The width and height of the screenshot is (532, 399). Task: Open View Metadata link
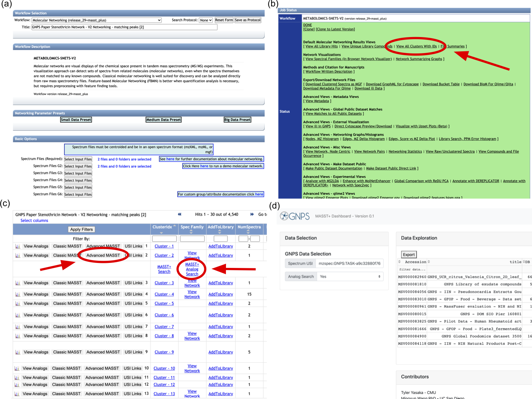317,101
